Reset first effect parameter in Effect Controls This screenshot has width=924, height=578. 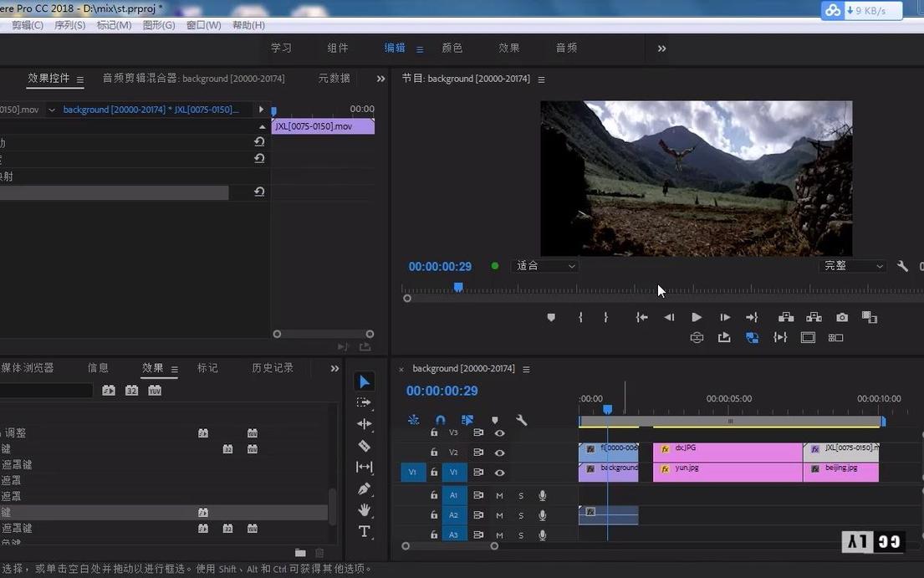click(x=259, y=142)
